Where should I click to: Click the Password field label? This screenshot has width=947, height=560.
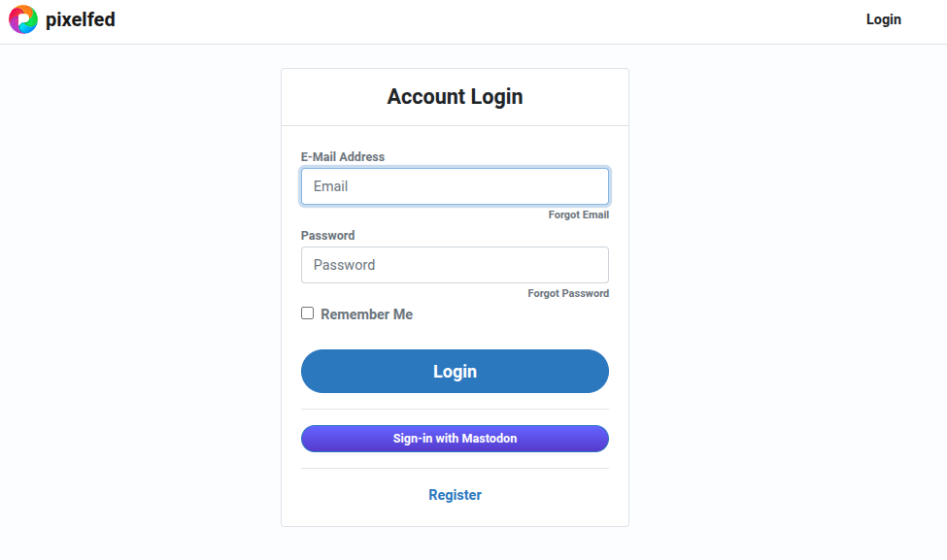[x=327, y=236]
